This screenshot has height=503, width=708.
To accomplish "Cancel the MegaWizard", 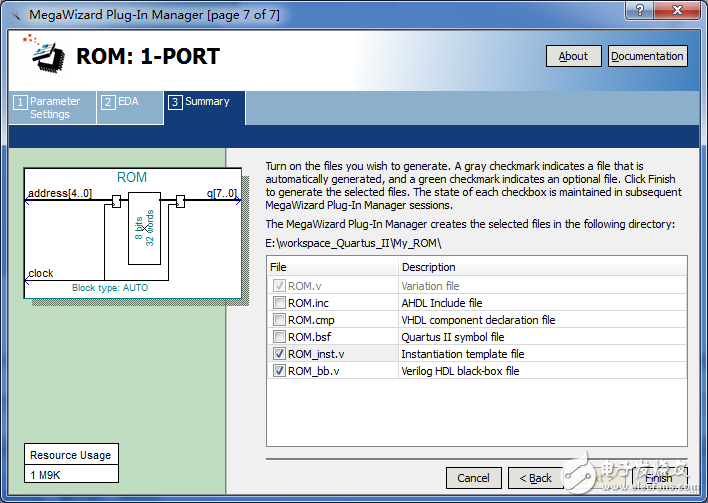I will (474, 478).
